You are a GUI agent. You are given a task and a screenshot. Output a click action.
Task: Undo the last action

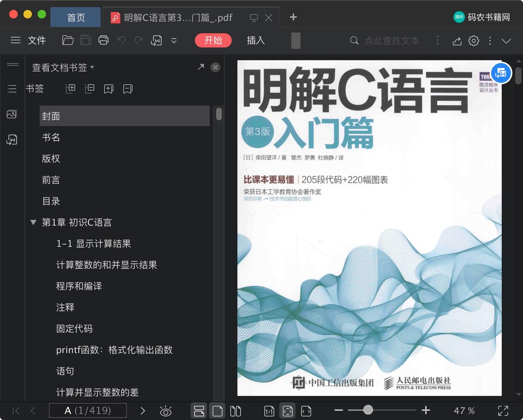122,40
